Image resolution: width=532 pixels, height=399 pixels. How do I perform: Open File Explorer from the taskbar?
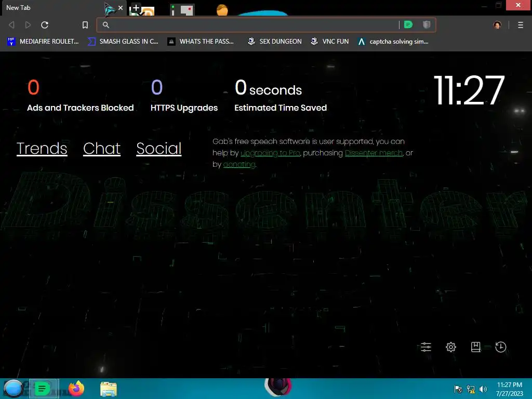(x=109, y=389)
